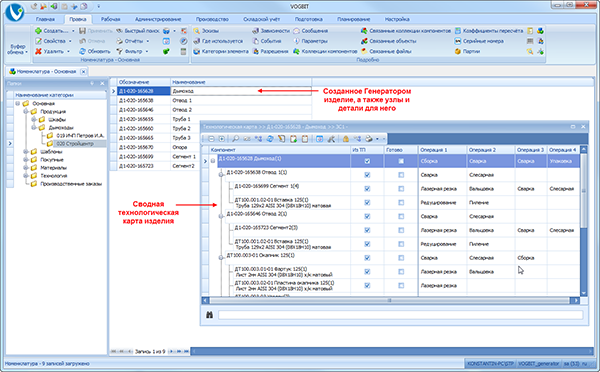Click Связанные коллекции компонентов button

tap(406, 31)
